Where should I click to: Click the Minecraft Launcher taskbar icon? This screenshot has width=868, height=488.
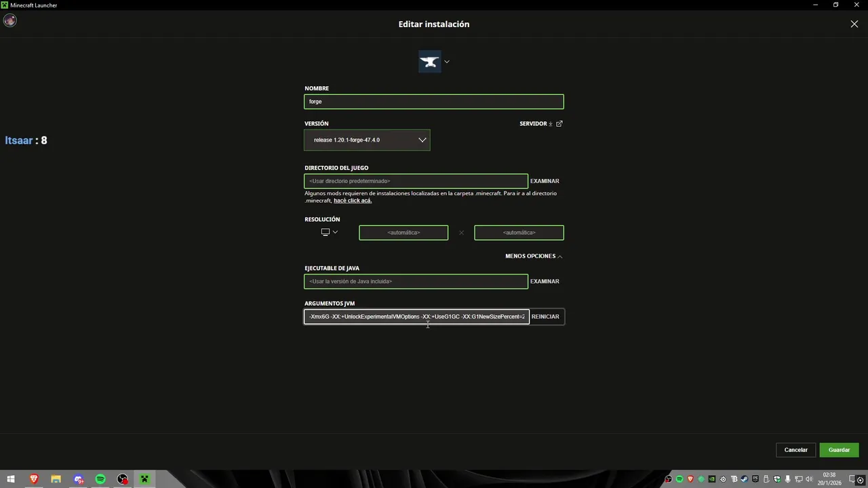[x=144, y=479]
